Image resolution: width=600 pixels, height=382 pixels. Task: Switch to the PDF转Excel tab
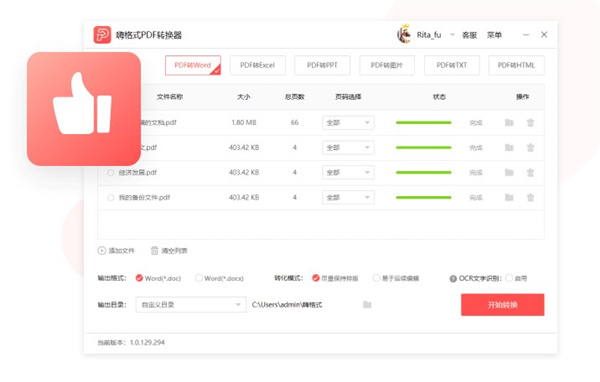click(x=258, y=65)
